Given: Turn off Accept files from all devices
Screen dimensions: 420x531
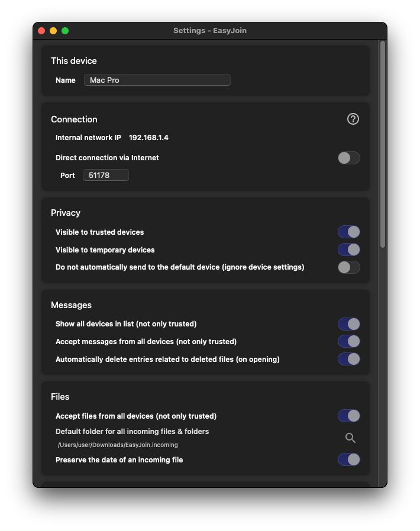Looking at the screenshot, I should [x=348, y=416].
